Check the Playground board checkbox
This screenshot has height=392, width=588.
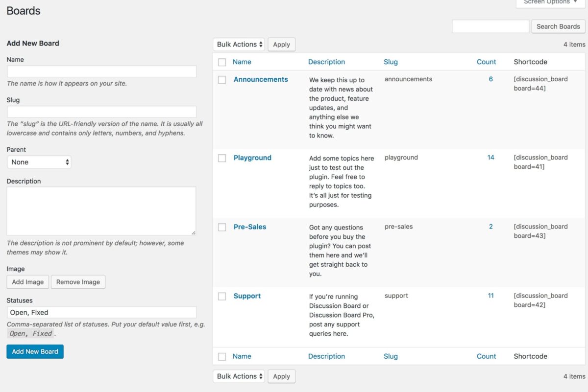(221, 158)
